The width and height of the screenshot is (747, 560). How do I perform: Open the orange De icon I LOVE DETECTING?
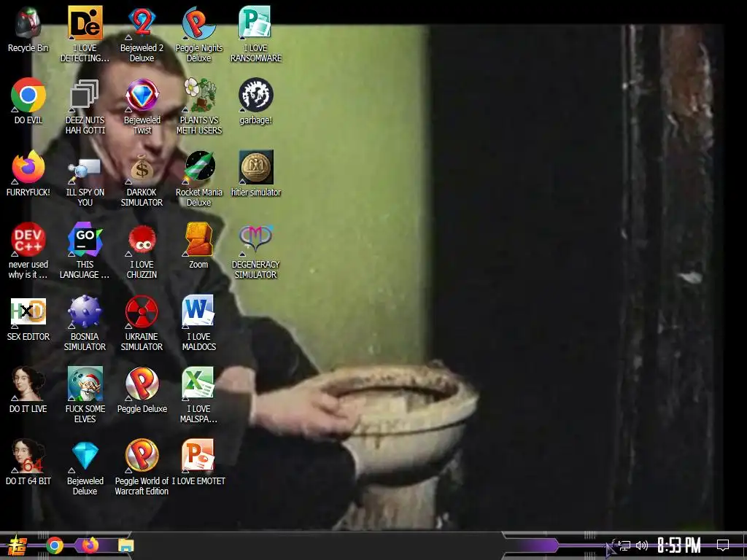click(85, 23)
